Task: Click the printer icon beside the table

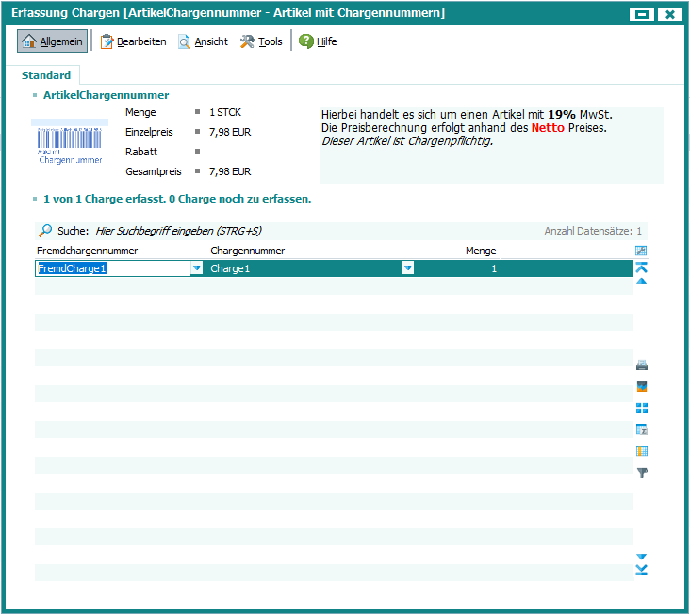Action: pyautogui.click(x=642, y=365)
